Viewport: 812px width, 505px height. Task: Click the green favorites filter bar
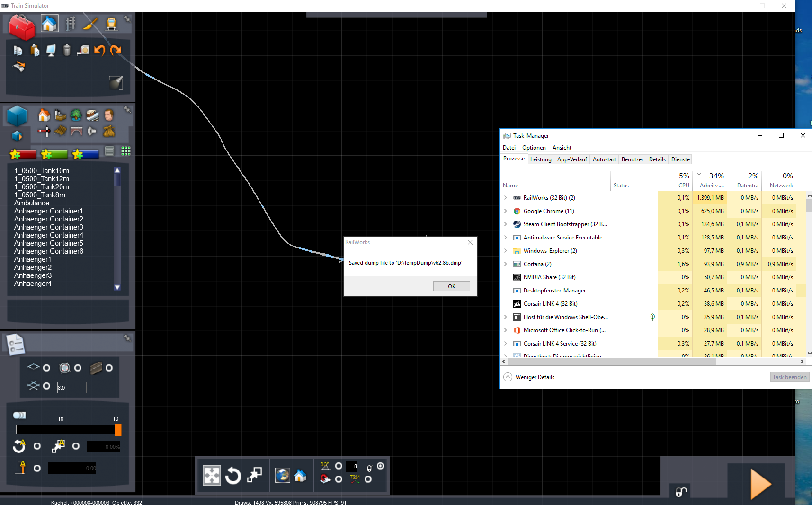click(54, 154)
